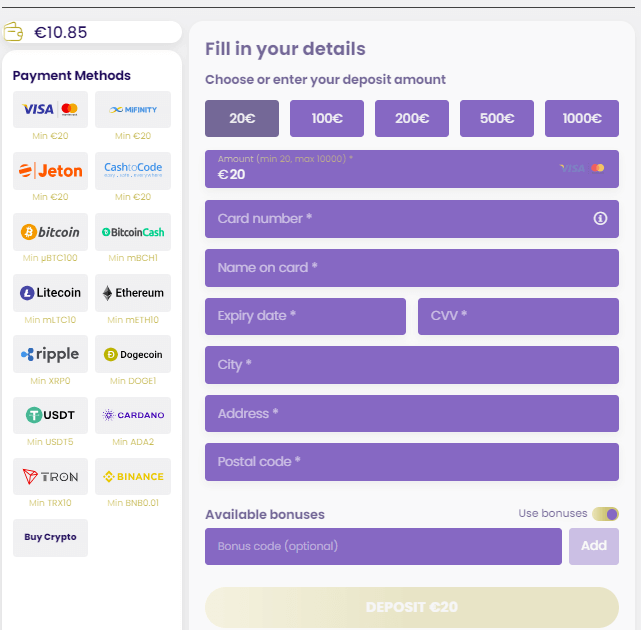Select Jeton as payment method

click(50, 170)
